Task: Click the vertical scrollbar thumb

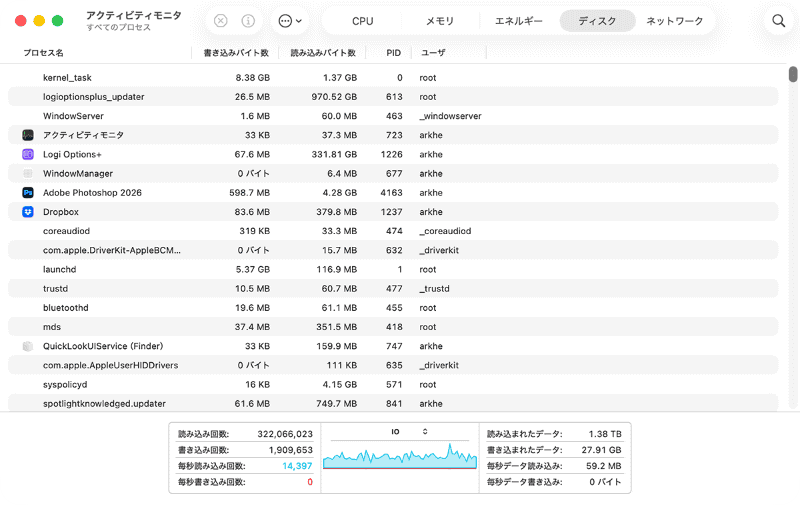Action: [792, 74]
